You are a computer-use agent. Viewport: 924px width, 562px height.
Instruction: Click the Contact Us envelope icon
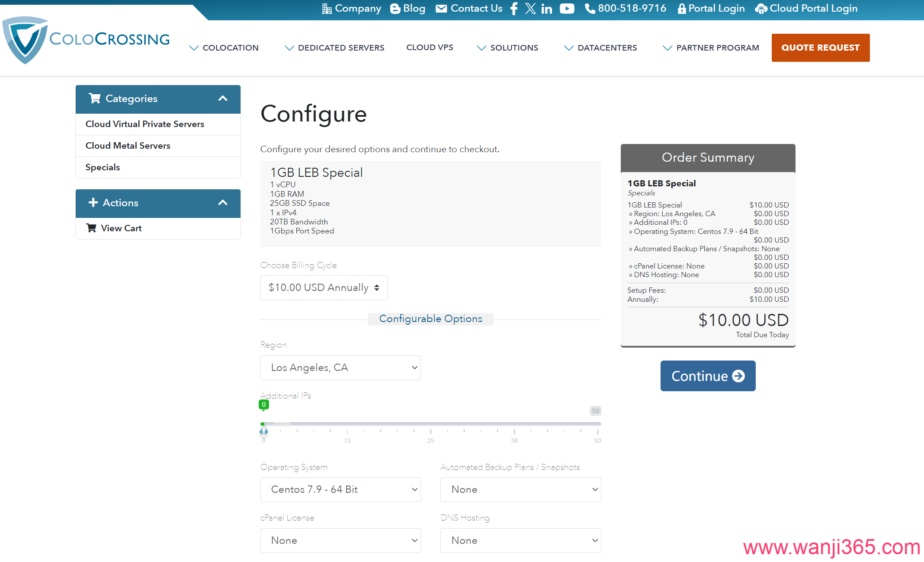pos(441,9)
